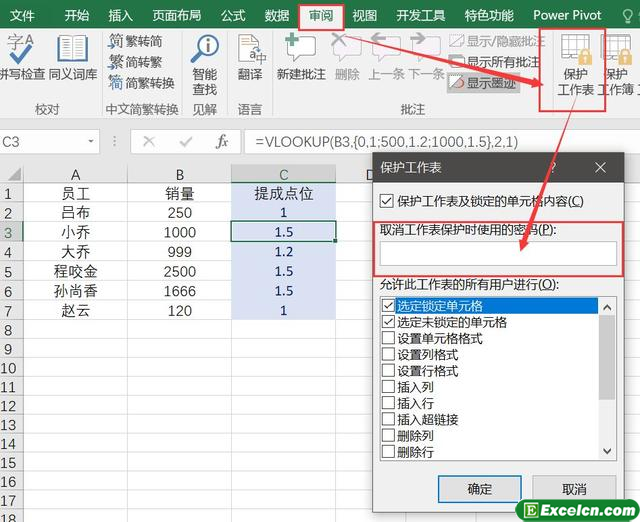640x522 pixels.
Task: Click the permissions list scrollbar thumb
Action: [607, 358]
